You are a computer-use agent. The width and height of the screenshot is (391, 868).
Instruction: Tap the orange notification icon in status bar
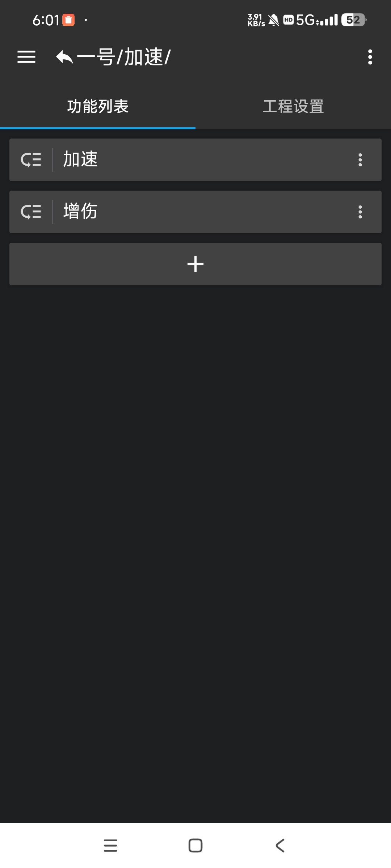(x=68, y=20)
